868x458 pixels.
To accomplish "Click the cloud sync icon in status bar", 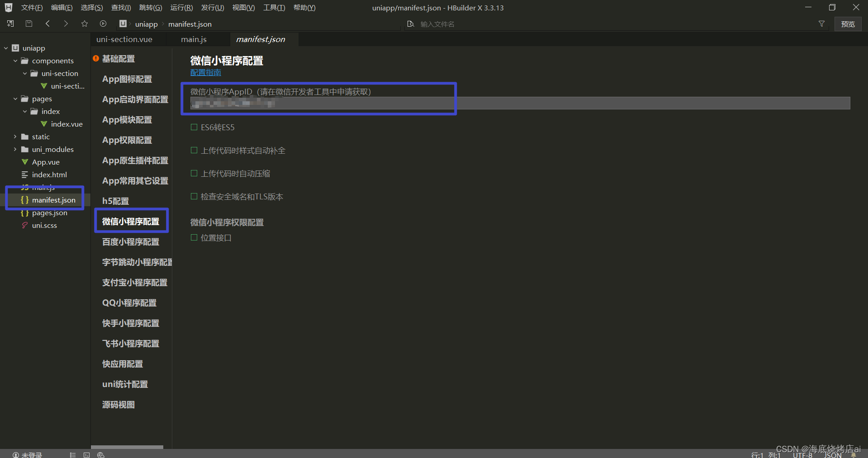I will pos(100,455).
